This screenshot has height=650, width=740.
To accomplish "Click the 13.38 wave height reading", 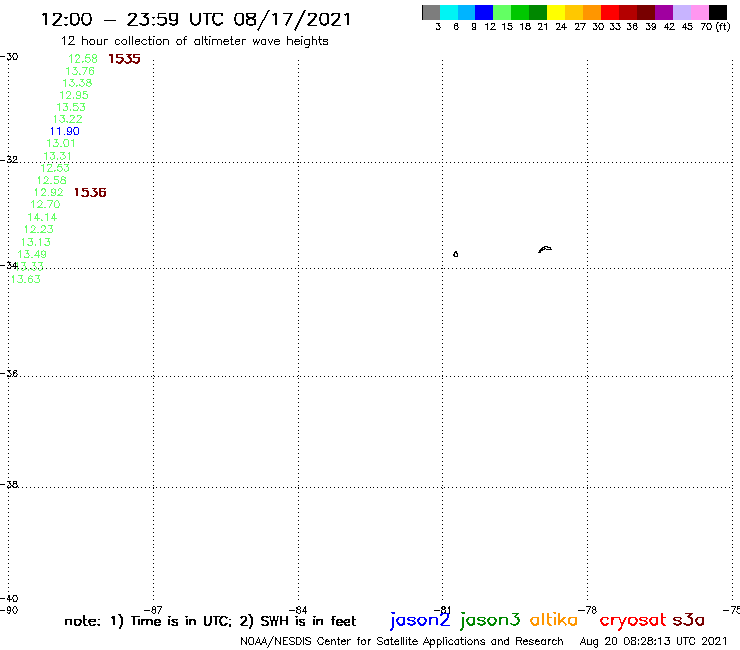I will point(77,83).
